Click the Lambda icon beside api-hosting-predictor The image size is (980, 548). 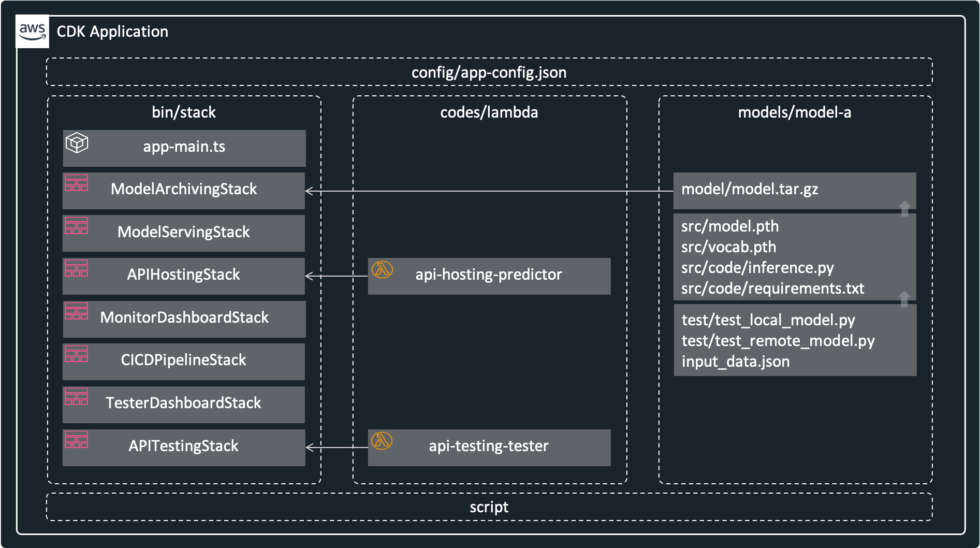pyautogui.click(x=382, y=269)
